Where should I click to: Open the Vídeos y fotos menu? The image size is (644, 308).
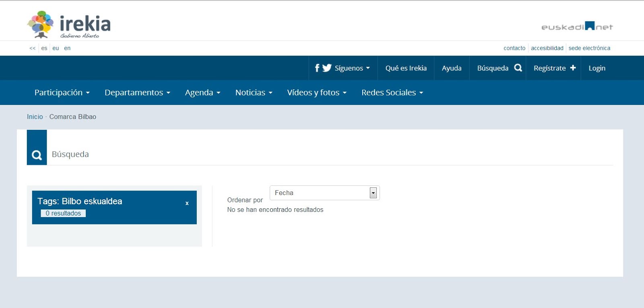(316, 92)
